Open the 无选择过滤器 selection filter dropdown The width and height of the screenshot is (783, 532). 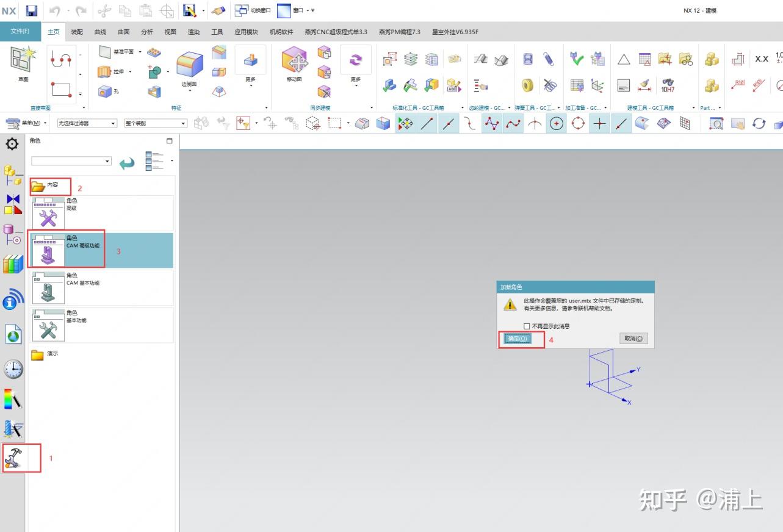click(87, 123)
